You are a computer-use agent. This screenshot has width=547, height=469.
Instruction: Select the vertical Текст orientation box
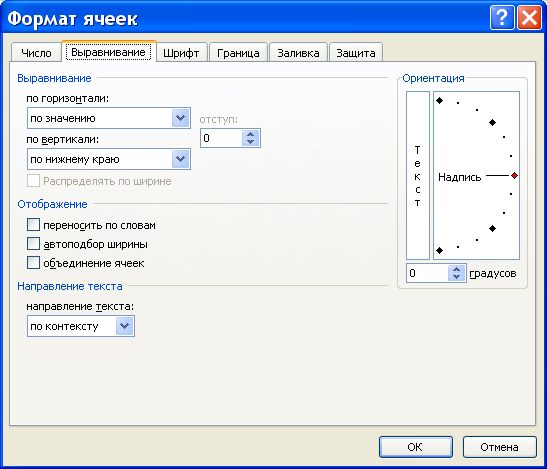coord(418,176)
